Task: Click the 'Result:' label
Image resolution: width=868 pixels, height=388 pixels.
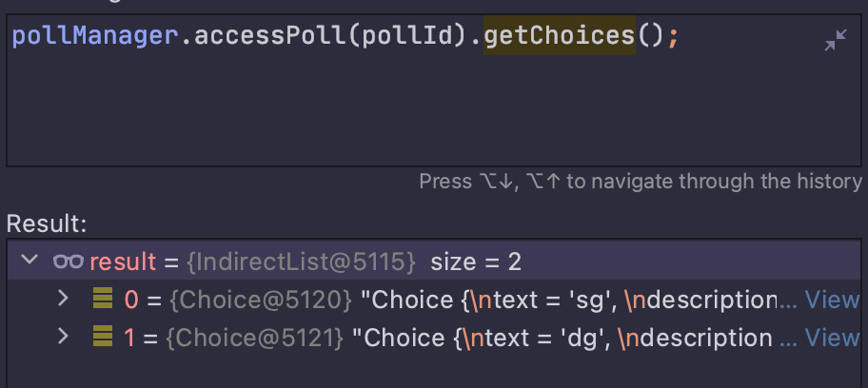Action: coord(47,224)
